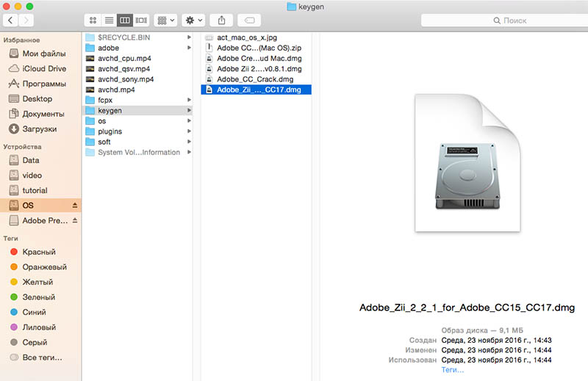The height and width of the screenshot is (381, 588).
Task: Select the avchd_qsv.mp4 file
Action: pos(137,69)
